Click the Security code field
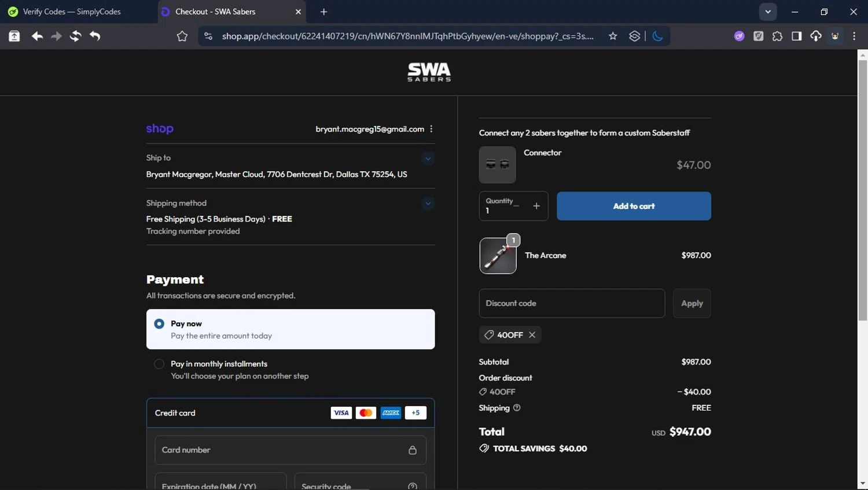Viewport: 868px width, 490px height. tap(361, 481)
